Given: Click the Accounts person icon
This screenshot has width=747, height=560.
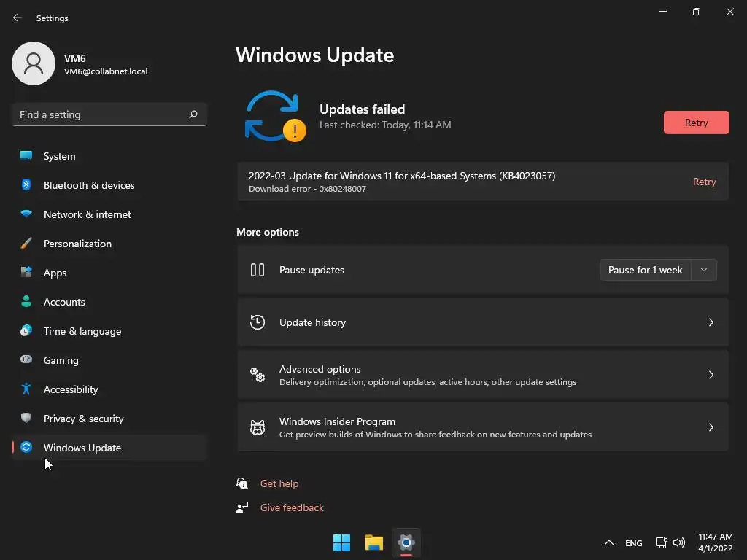Looking at the screenshot, I should point(26,301).
